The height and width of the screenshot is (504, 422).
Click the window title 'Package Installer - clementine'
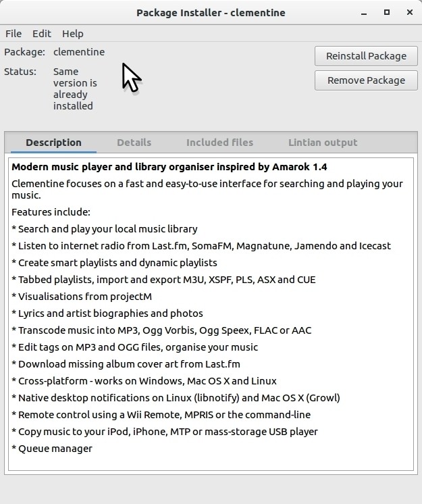tap(211, 13)
